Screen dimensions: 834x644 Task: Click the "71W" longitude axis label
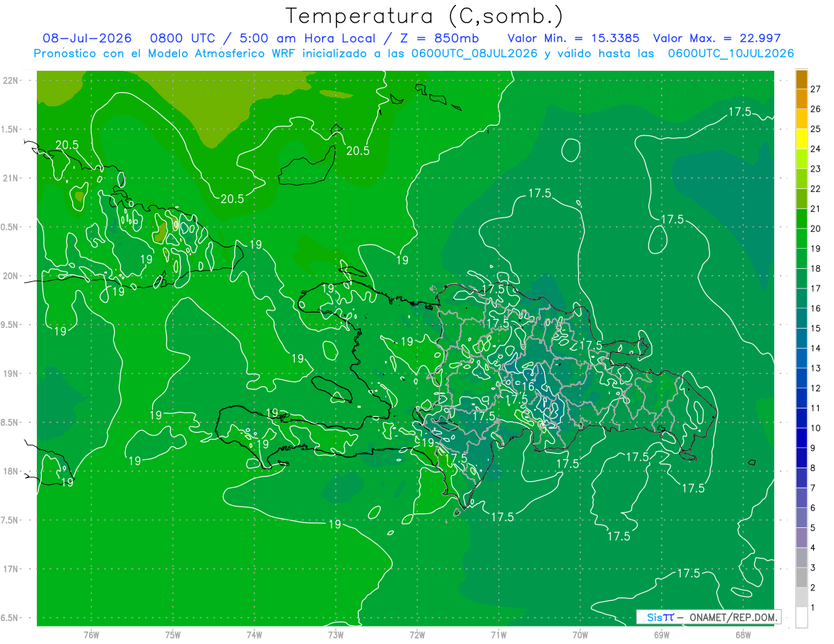tap(498, 634)
